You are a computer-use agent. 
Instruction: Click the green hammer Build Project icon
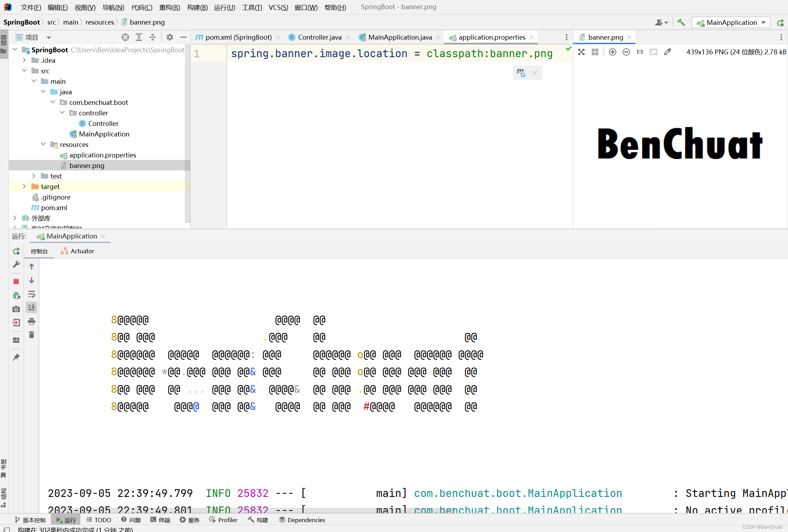681,22
